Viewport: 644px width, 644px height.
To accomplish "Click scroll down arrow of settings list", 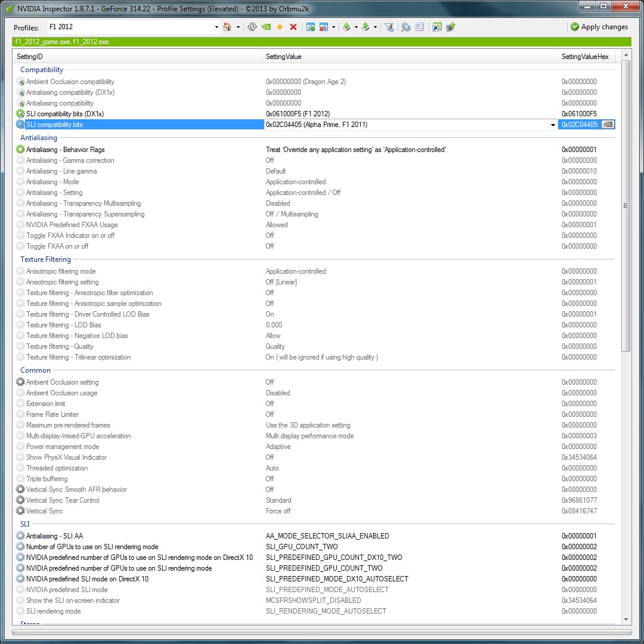I will pyautogui.click(x=626, y=620).
